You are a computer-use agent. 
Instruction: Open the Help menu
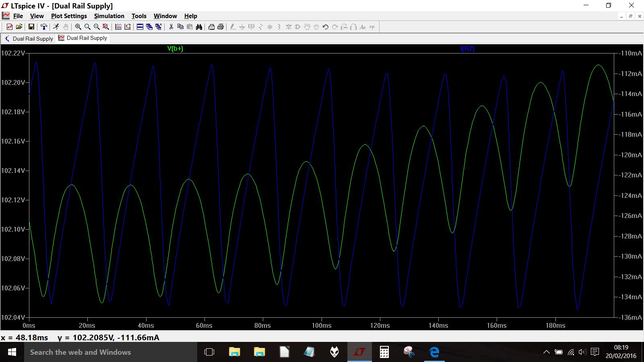[x=191, y=16]
